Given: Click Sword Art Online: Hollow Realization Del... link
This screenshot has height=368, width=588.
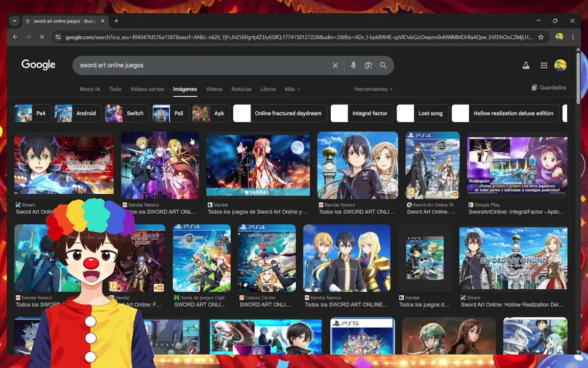Looking at the screenshot, I should 512,305.
